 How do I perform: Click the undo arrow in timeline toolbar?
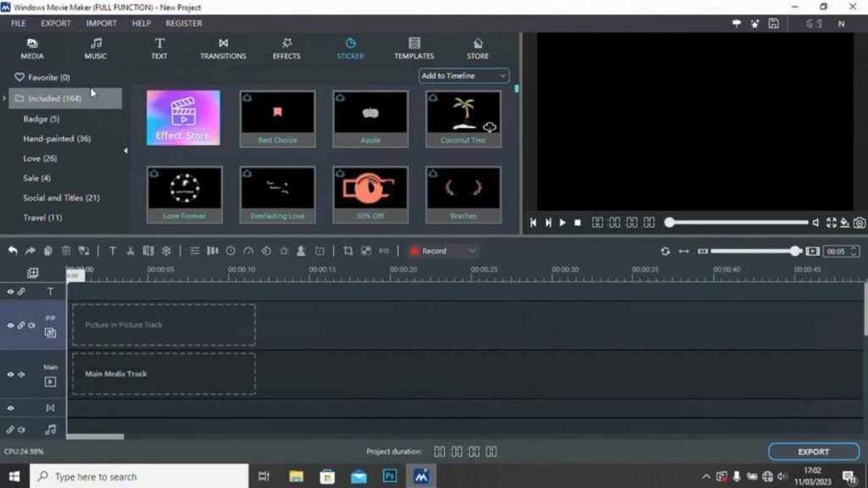tap(12, 251)
